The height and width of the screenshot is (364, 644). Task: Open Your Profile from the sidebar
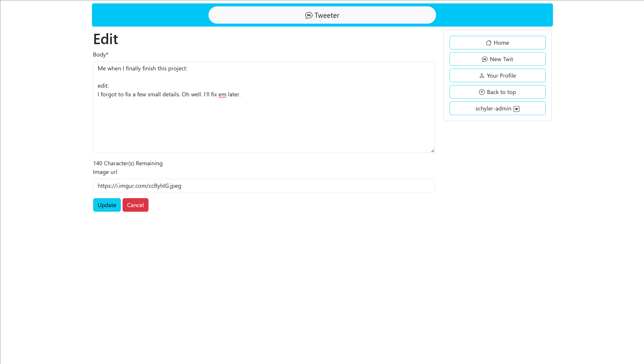[x=497, y=76]
